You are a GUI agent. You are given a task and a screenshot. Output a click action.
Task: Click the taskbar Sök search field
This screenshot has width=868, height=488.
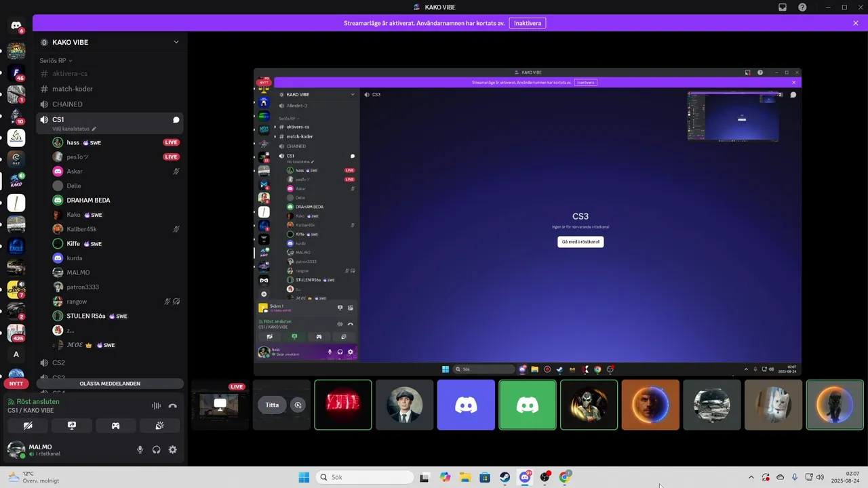pyautogui.click(x=365, y=477)
